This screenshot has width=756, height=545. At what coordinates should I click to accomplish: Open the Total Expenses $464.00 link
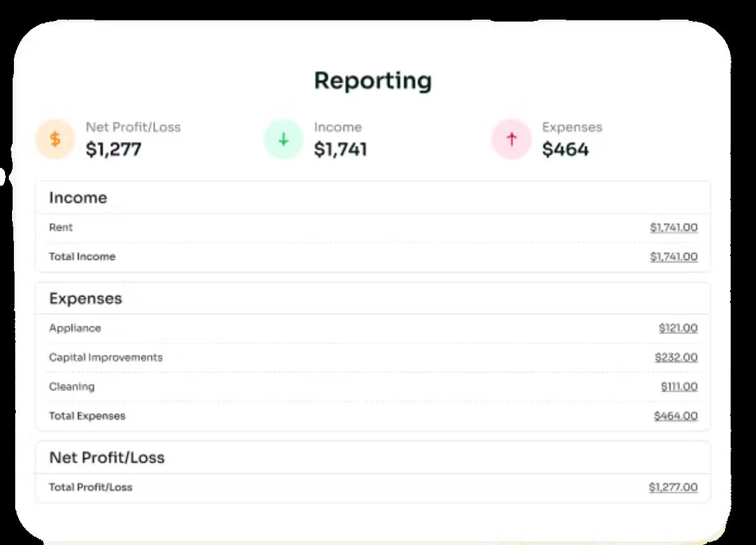tap(676, 416)
